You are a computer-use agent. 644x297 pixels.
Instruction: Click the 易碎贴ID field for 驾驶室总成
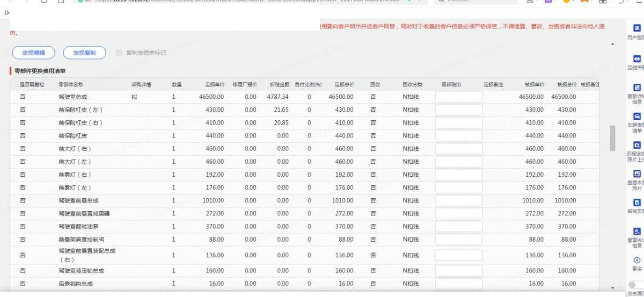[458, 97]
